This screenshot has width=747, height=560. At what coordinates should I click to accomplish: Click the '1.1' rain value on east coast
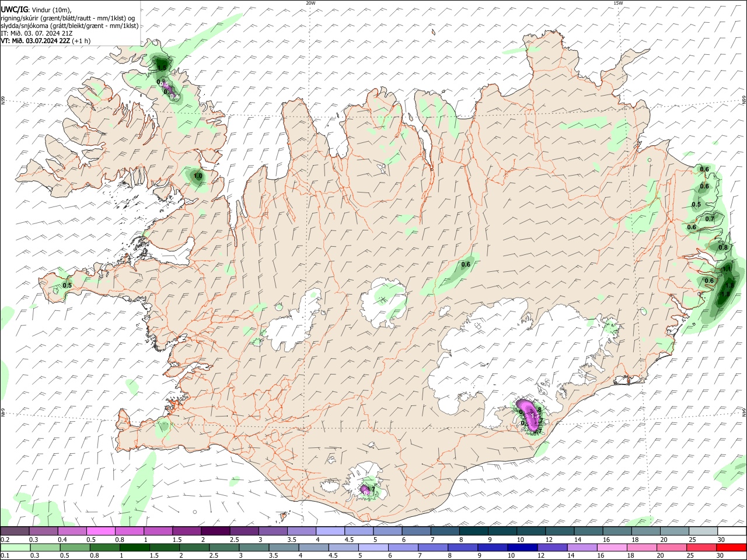click(727, 269)
